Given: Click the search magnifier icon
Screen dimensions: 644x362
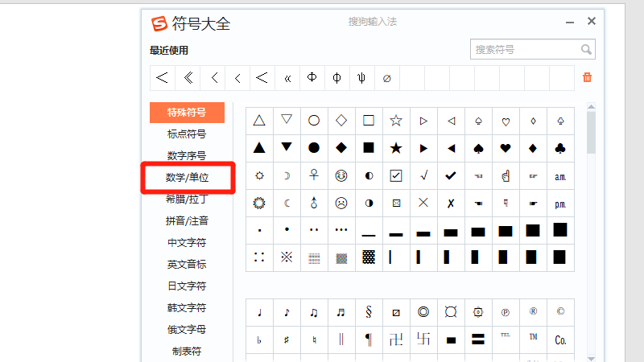Looking at the screenshot, I should pyautogui.click(x=587, y=50).
